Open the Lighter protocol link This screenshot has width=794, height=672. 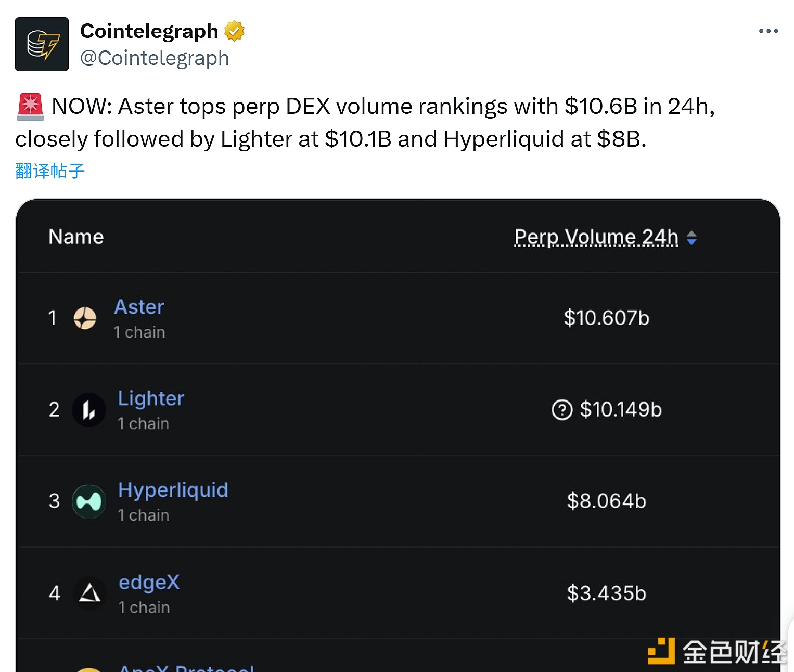(x=151, y=398)
